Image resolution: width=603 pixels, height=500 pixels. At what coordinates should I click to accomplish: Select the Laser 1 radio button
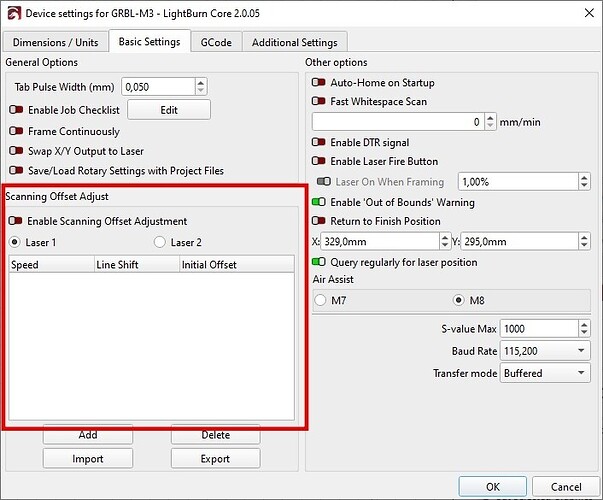pyautogui.click(x=15, y=242)
